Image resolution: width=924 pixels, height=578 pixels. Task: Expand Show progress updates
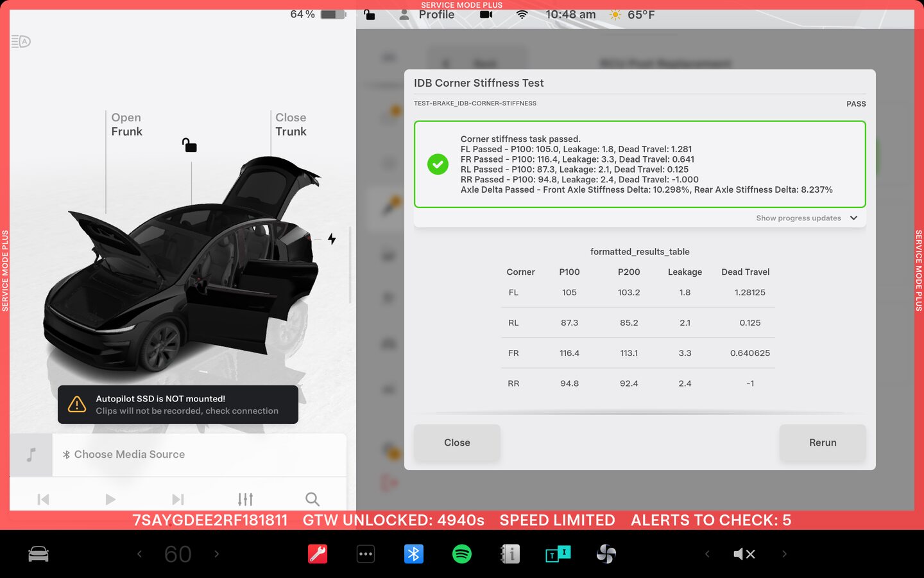807,218
